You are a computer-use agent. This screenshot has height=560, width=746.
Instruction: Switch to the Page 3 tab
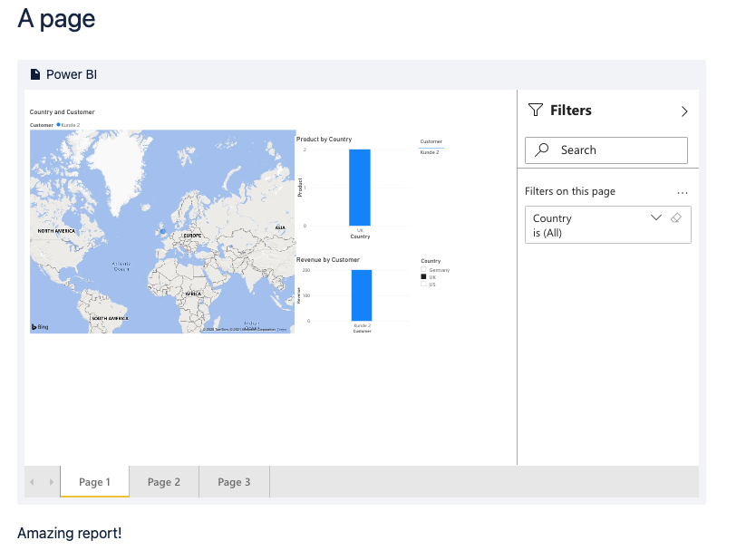pos(234,482)
